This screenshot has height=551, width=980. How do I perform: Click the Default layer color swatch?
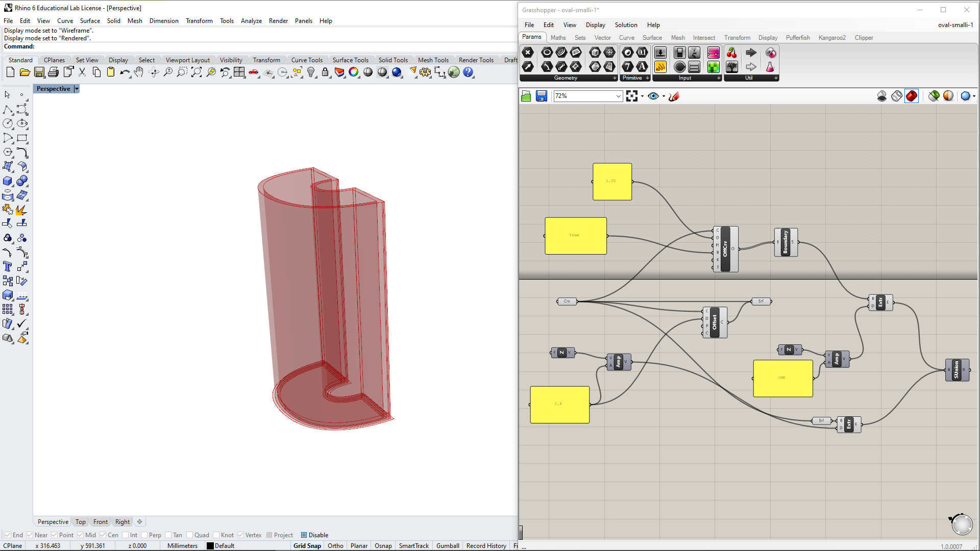coord(211,546)
